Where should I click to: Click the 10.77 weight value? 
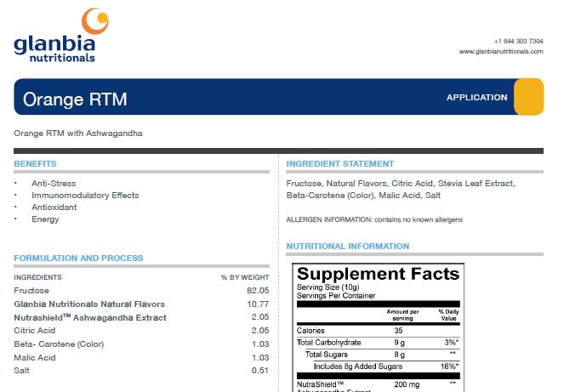258,304
